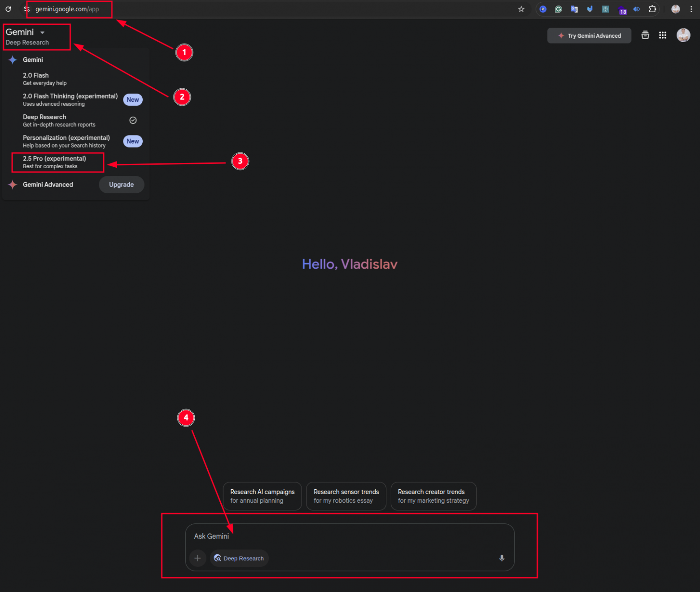Click the Upgrade button for Gemini Advanced
700x592 pixels.
121,185
